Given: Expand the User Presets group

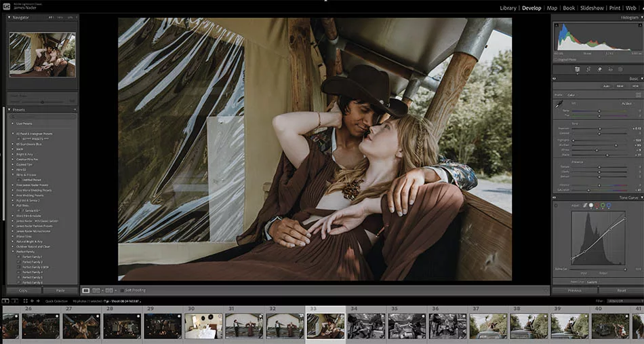Looking at the screenshot, I should [x=13, y=123].
